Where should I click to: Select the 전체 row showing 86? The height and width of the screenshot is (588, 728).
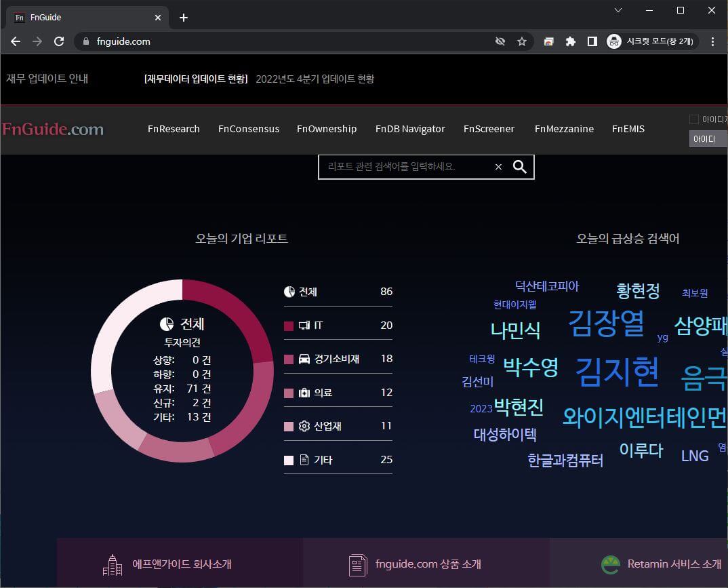click(338, 292)
